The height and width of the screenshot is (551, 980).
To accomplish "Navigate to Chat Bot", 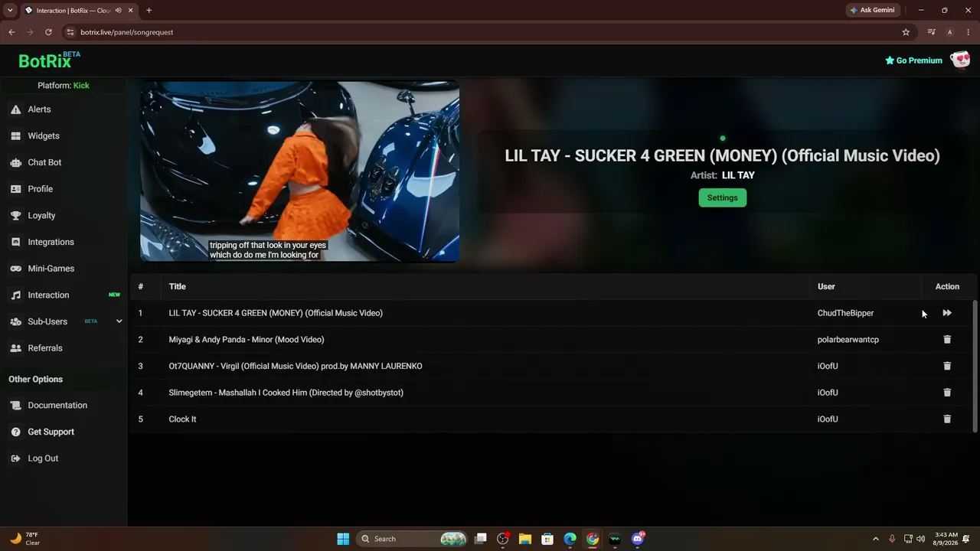I will point(44,162).
